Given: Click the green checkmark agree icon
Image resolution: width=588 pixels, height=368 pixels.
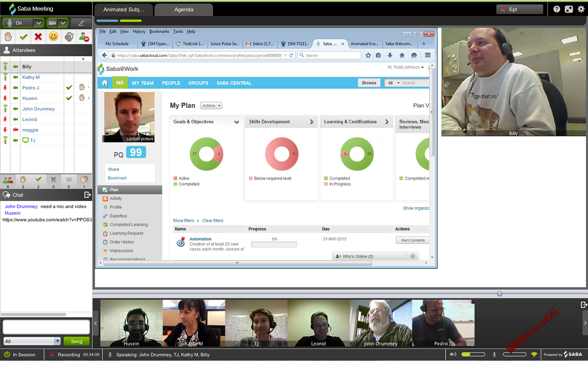Looking at the screenshot, I should point(23,37).
